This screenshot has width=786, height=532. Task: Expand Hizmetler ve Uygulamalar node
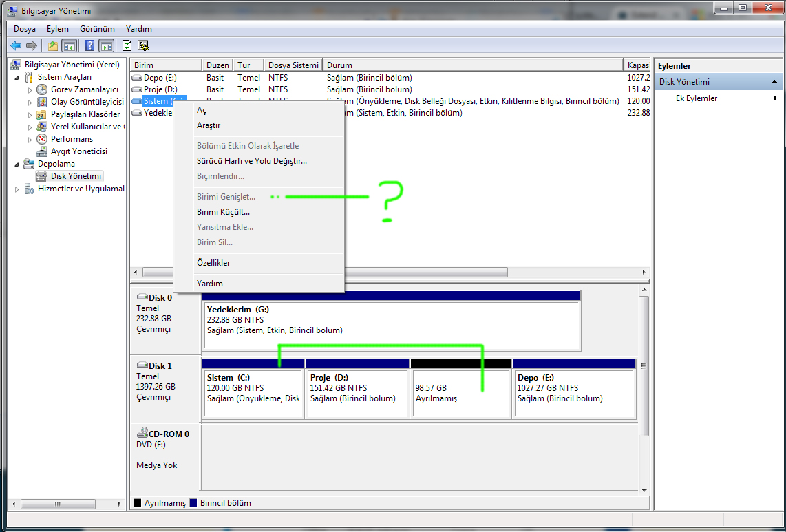coord(17,189)
